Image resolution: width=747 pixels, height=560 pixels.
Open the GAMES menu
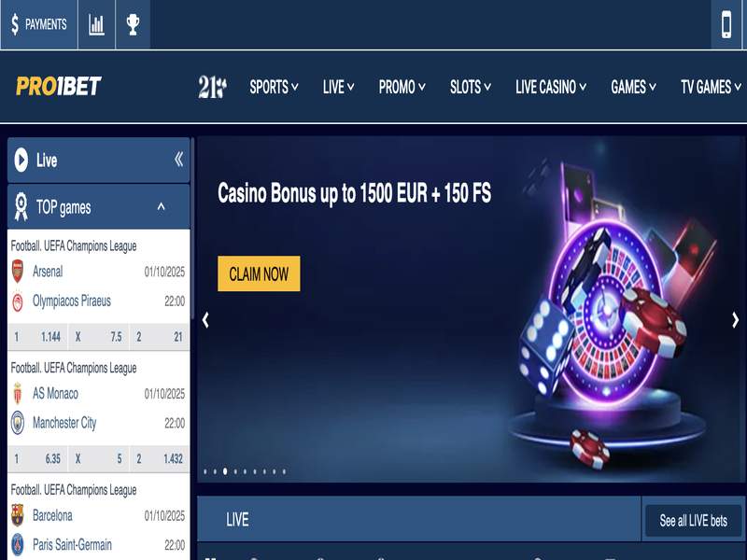click(633, 87)
